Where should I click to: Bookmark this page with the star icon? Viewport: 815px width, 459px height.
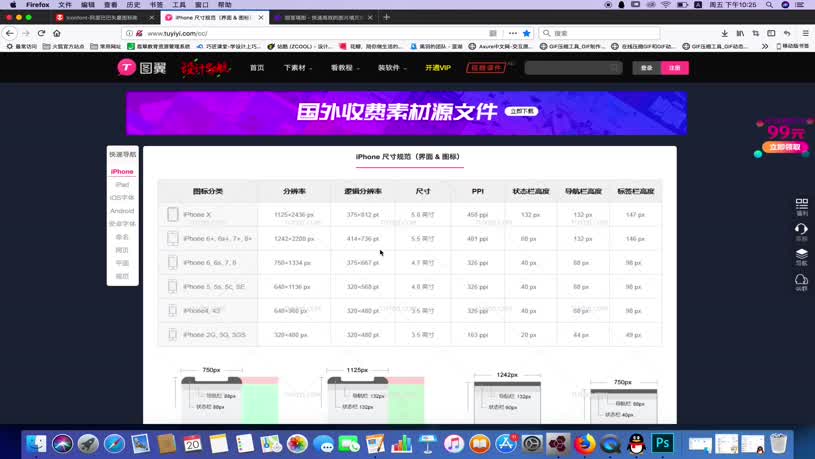(526, 33)
